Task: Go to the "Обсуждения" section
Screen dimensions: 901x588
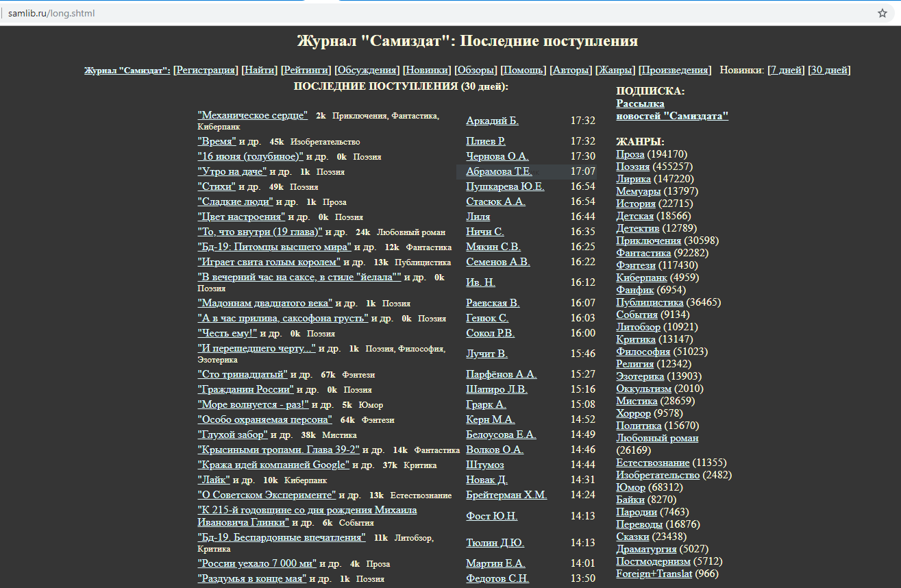Action: click(x=367, y=69)
